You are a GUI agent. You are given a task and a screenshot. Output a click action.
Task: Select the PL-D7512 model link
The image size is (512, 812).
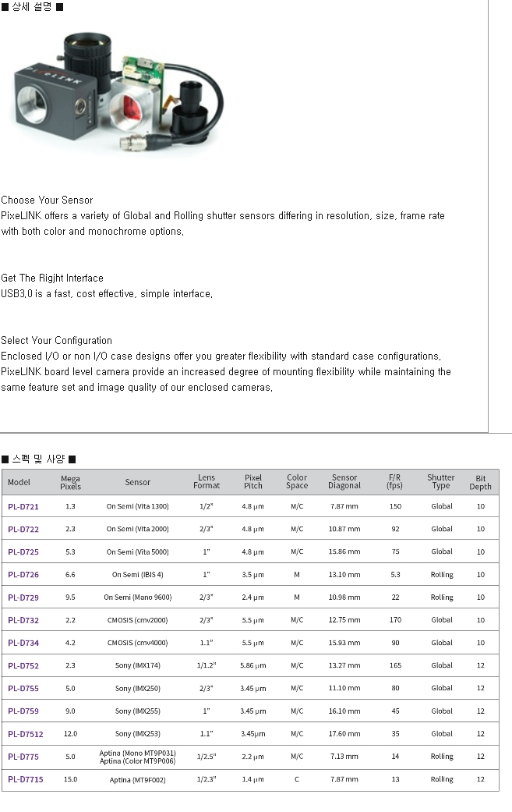coord(26,734)
